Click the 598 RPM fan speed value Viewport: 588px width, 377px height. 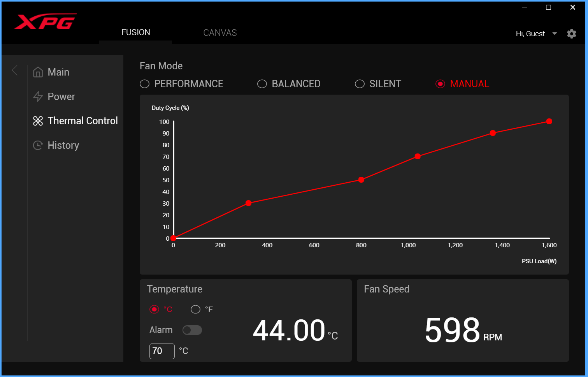[x=452, y=330]
